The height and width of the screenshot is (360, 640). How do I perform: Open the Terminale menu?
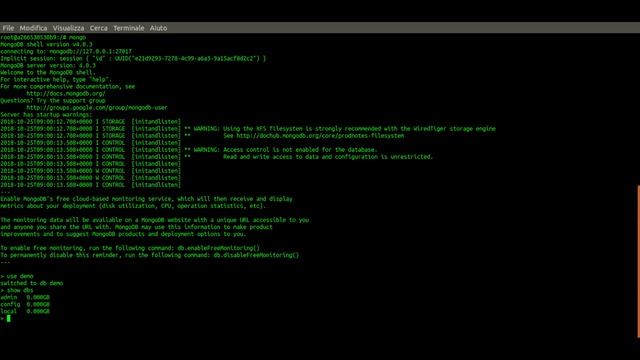click(129, 28)
